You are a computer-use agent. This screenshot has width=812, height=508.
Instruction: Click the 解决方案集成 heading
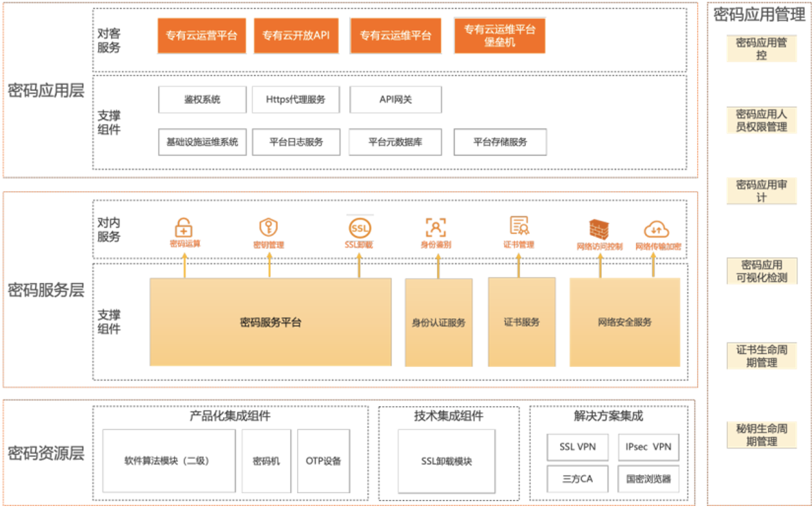(x=609, y=416)
